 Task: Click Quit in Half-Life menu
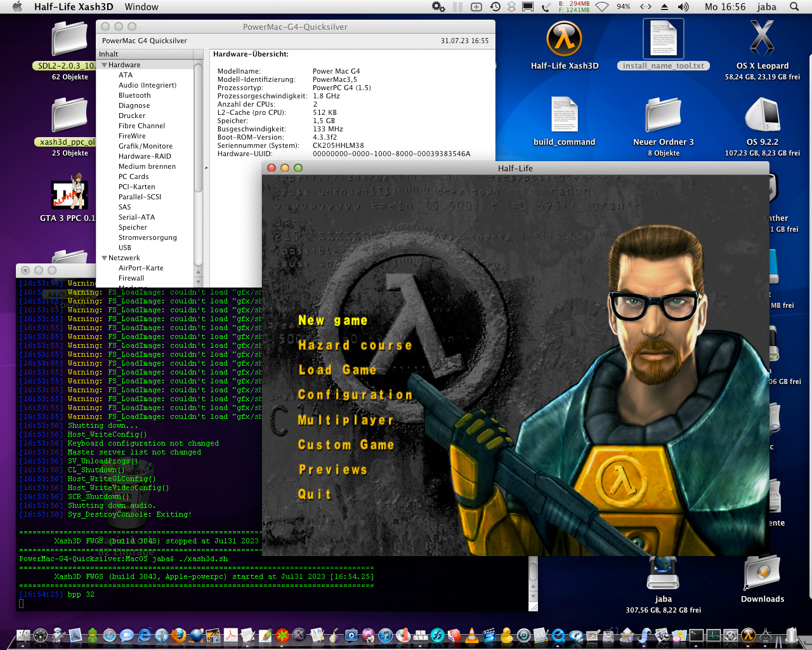pyautogui.click(x=315, y=494)
